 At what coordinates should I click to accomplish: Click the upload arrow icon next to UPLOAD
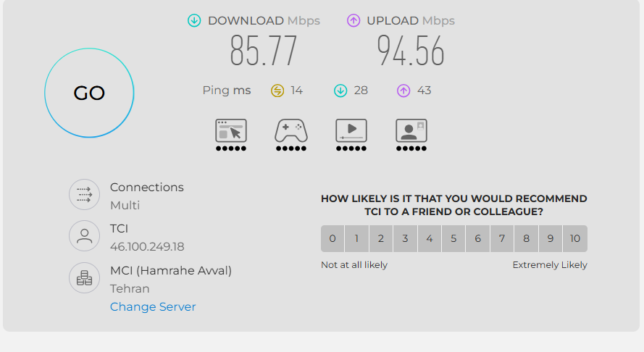354,20
